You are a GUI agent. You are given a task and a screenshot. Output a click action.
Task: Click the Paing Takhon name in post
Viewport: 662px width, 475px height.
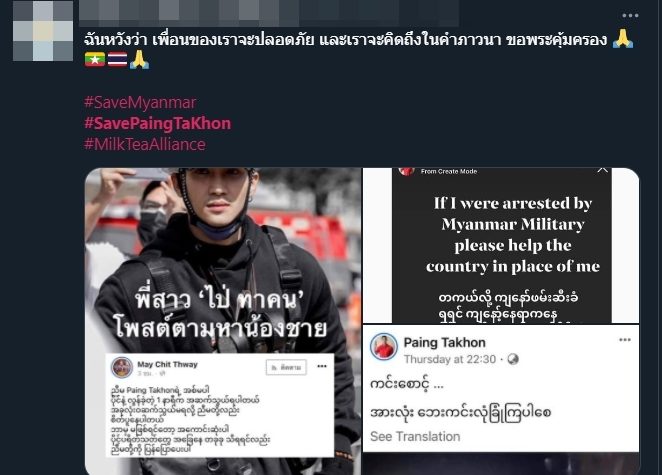[445, 342]
